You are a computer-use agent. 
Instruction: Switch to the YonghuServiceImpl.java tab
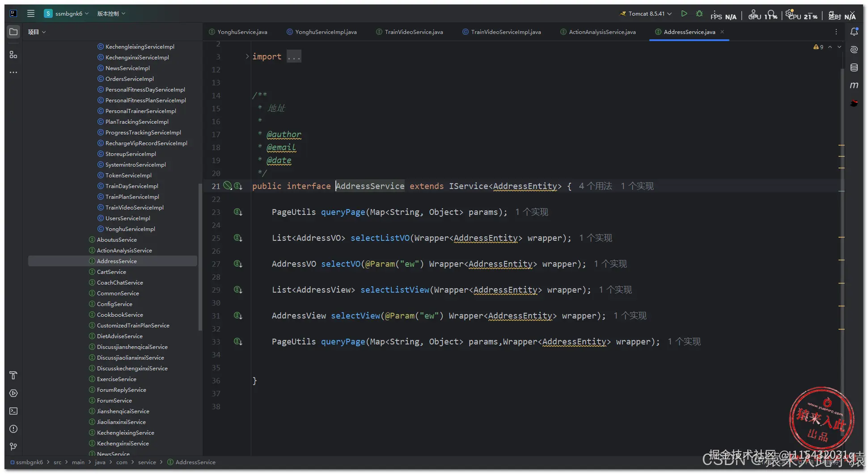click(x=322, y=32)
